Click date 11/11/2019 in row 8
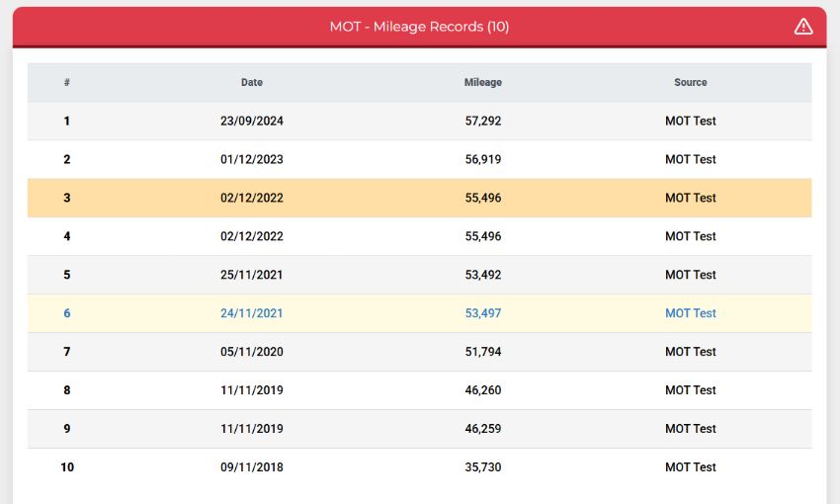Screen dimensions: 840x504 (x=252, y=390)
